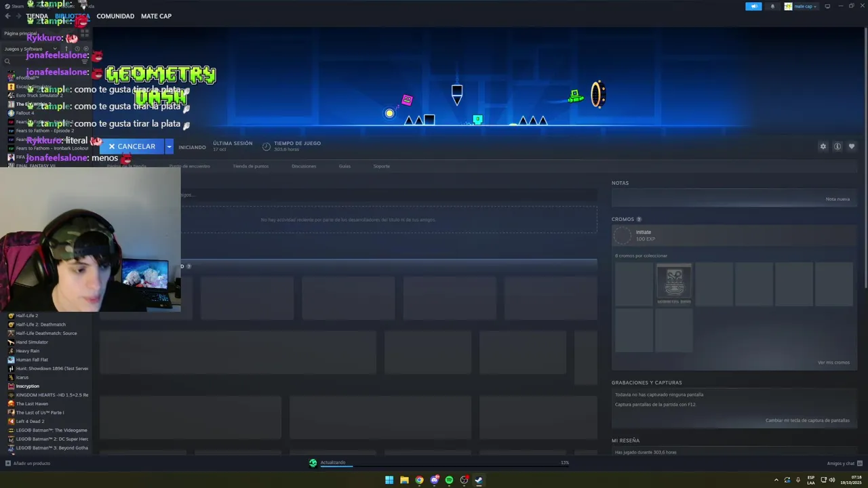Screen dimensions: 868x488
Task: Open the collected trading card thumbnail
Action: [674, 283]
